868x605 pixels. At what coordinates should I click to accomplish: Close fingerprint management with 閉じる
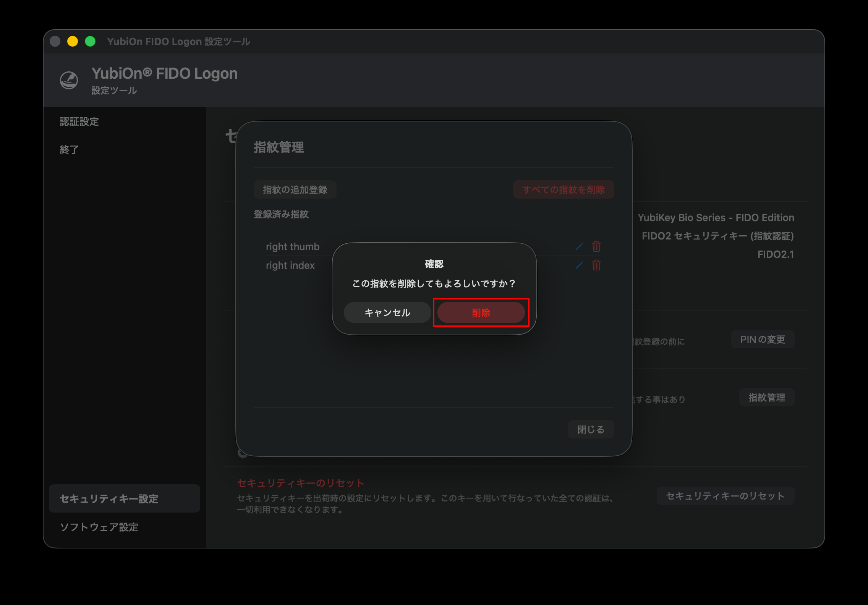click(591, 429)
